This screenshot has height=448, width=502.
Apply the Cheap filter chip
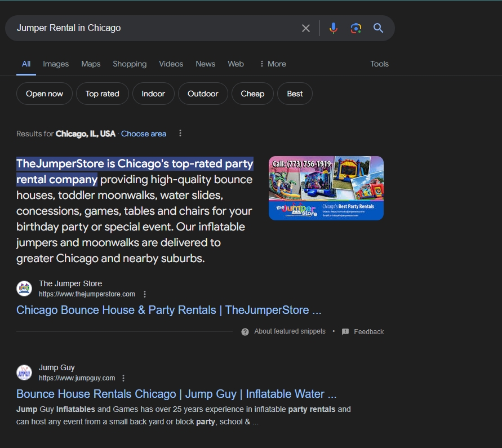point(252,94)
